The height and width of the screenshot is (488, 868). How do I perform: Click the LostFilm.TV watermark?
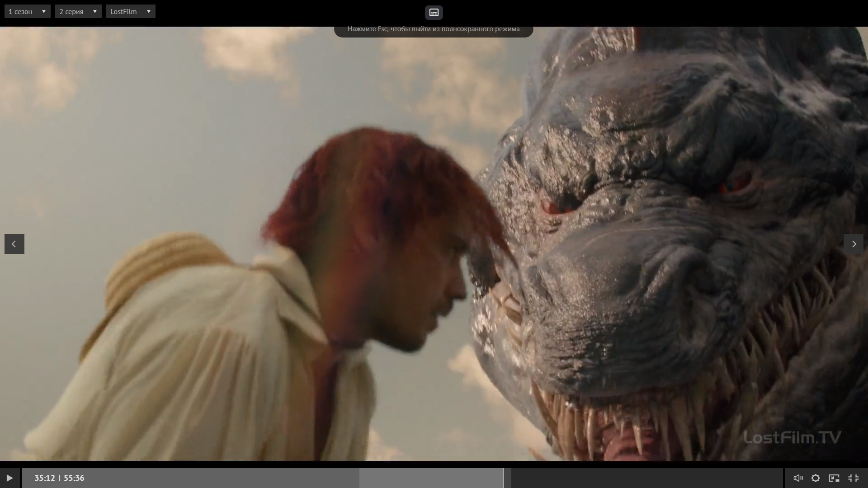tap(792, 437)
